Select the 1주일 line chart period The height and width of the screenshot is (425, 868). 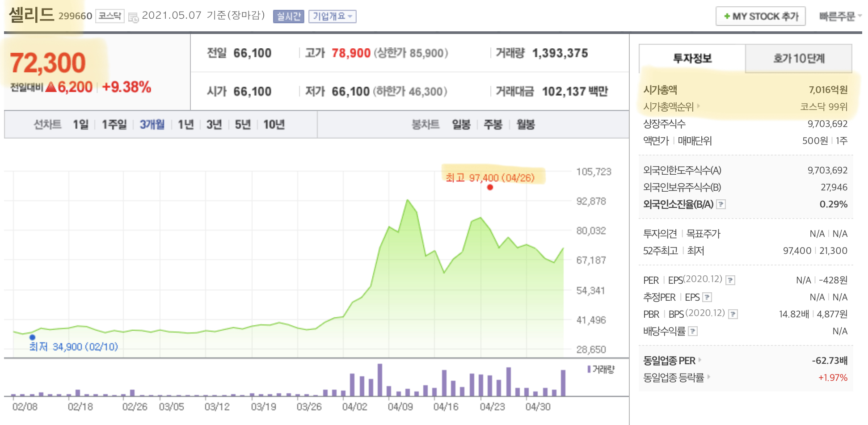pos(114,124)
